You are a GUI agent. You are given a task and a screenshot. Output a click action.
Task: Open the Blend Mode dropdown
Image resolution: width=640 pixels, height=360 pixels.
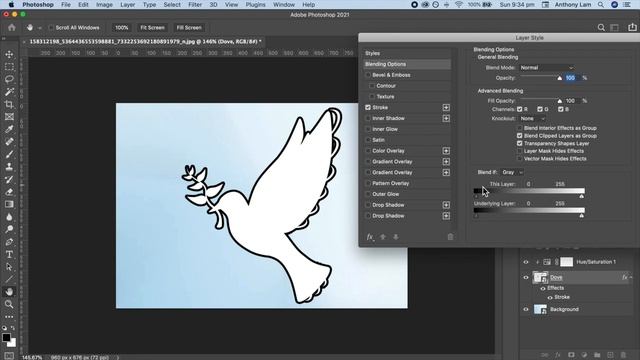547,68
